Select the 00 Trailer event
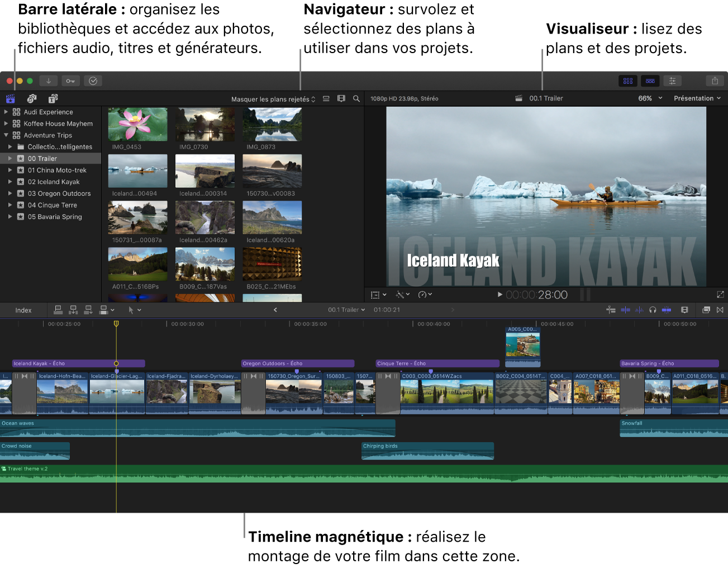The height and width of the screenshot is (568, 728). (x=50, y=159)
